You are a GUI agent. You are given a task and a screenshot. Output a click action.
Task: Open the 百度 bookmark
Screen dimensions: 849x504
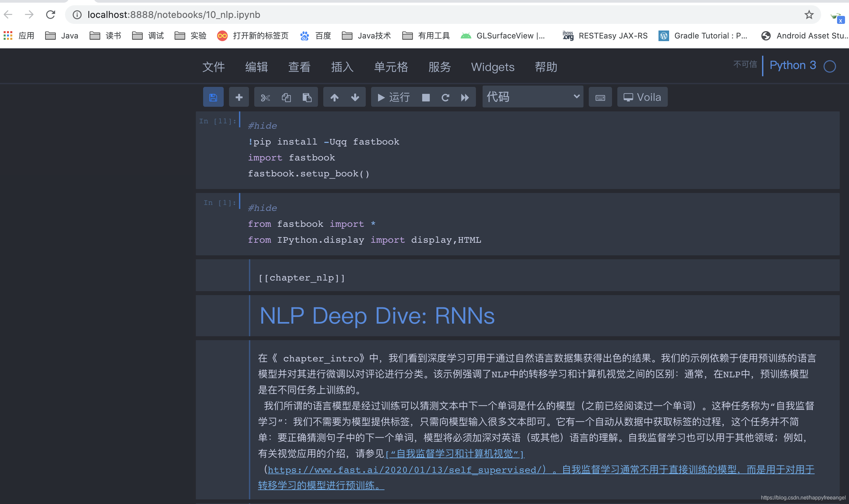point(315,36)
